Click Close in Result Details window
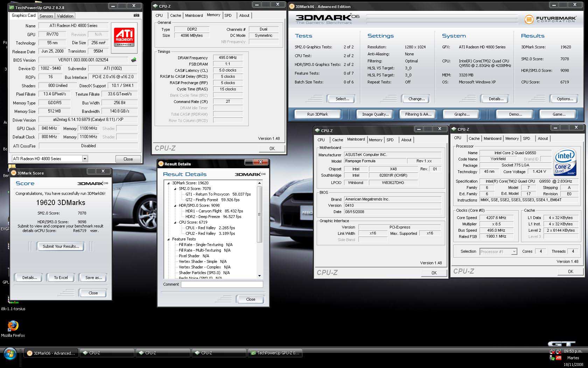588x368 pixels. pos(250,299)
